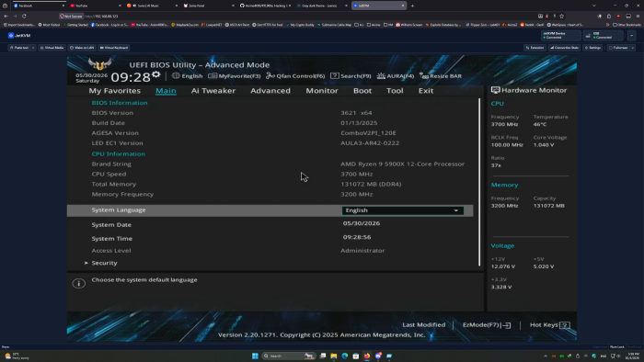Click the Access Level Administrator value
The width and height of the screenshot is (644, 362).
point(362,251)
